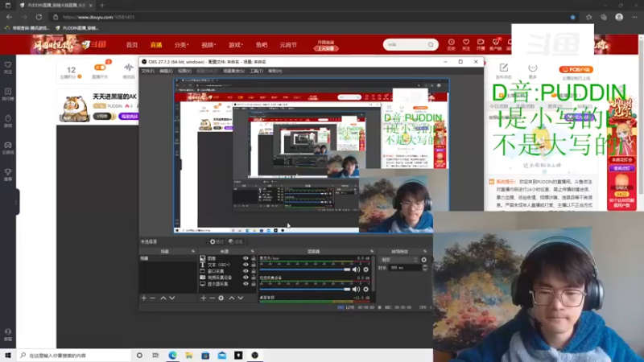Toggle the 直播开关 switch on Douyu page
Screen dimensions: 644x362
click(x=100, y=68)
